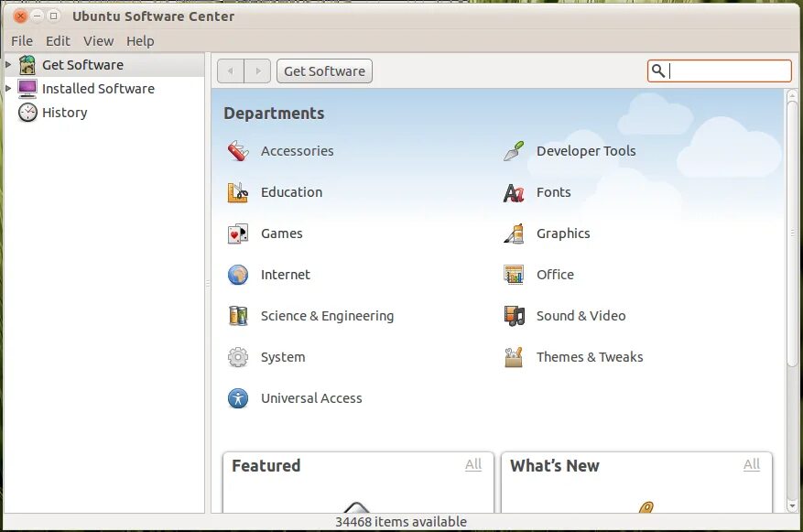Click the Sound & Video icon
The height and width of the screenshot is (532, 803).
(x=514, y=316)
